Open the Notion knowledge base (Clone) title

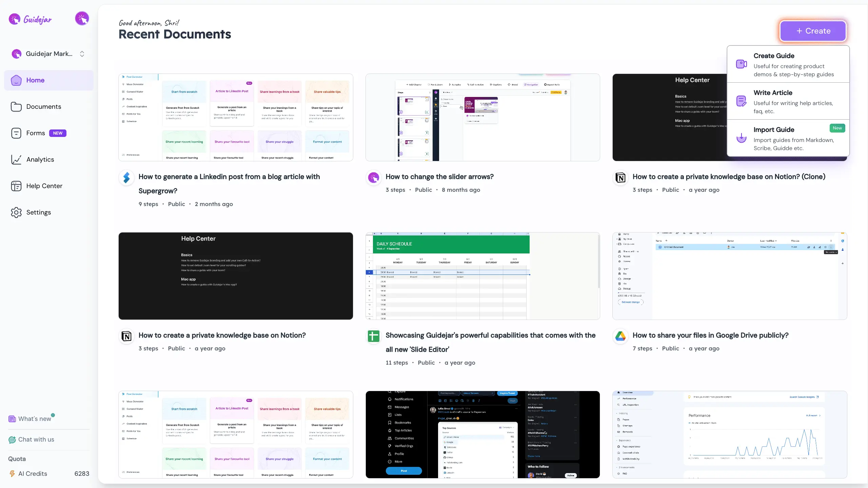point(729,177)
